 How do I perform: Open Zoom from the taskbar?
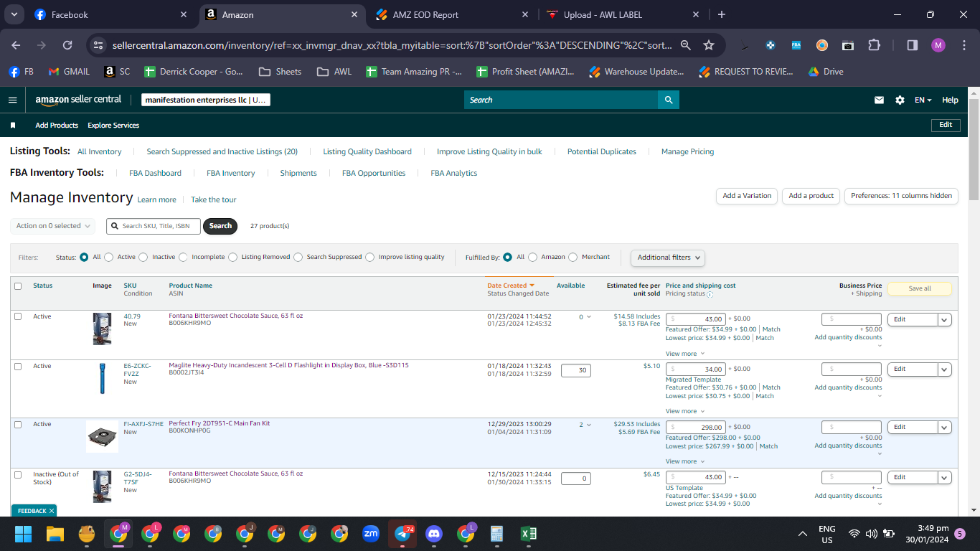pyautogui.click(x=371, y=534)
